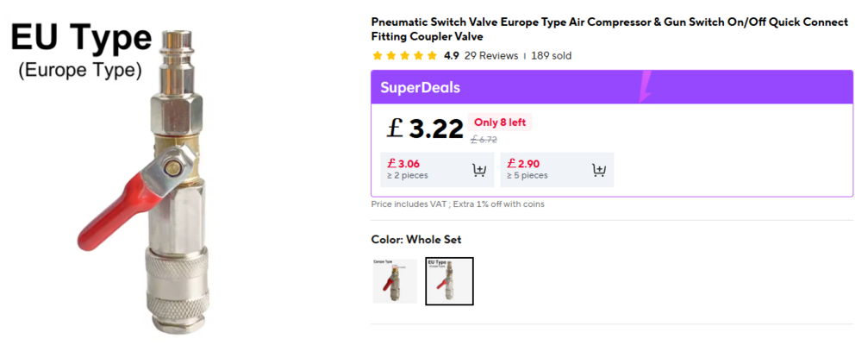The image size is (868, 345).
Task: Click the crossed-out £6.72 original price
Action: coord(484,140)
